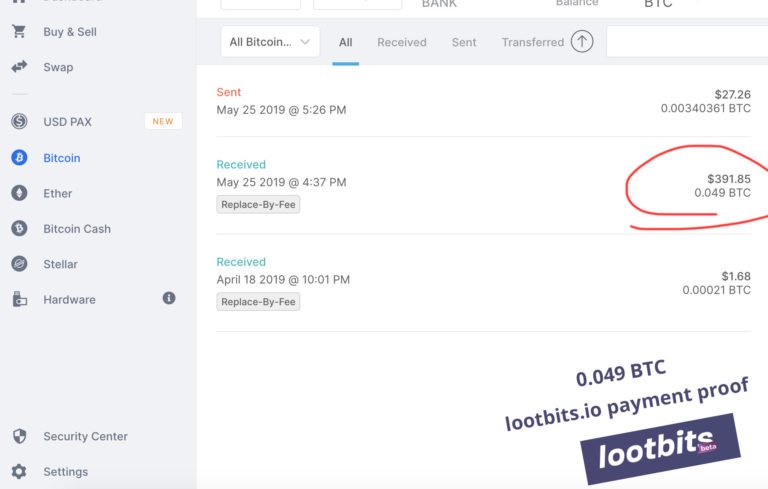Click the Stellar coin icon
The width and height of the screenshot is (768, 489).
[x=19, y=264]
